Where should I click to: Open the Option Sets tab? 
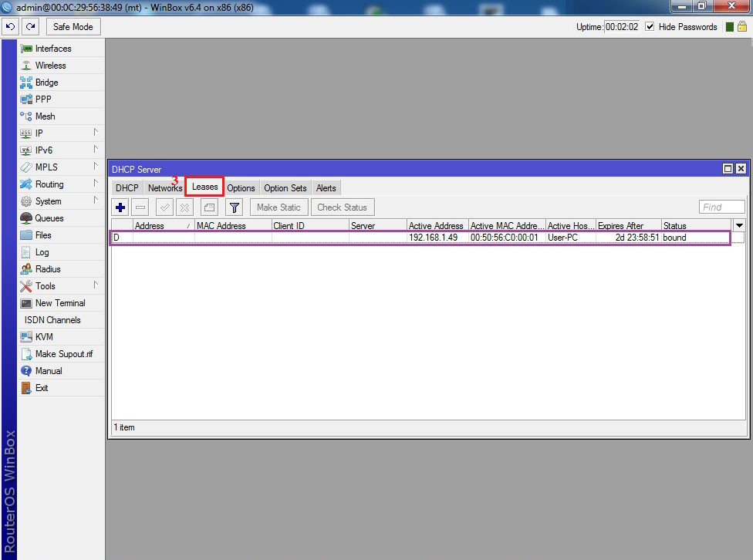285,188
